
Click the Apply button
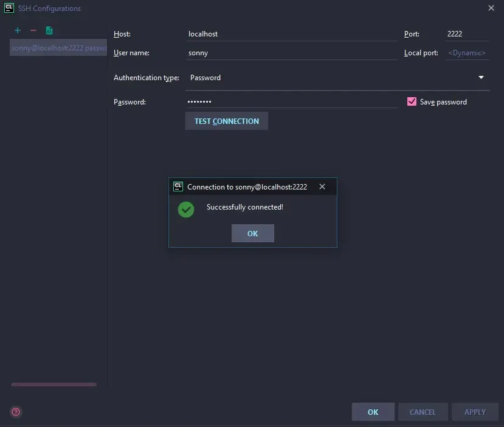point(475,412)
